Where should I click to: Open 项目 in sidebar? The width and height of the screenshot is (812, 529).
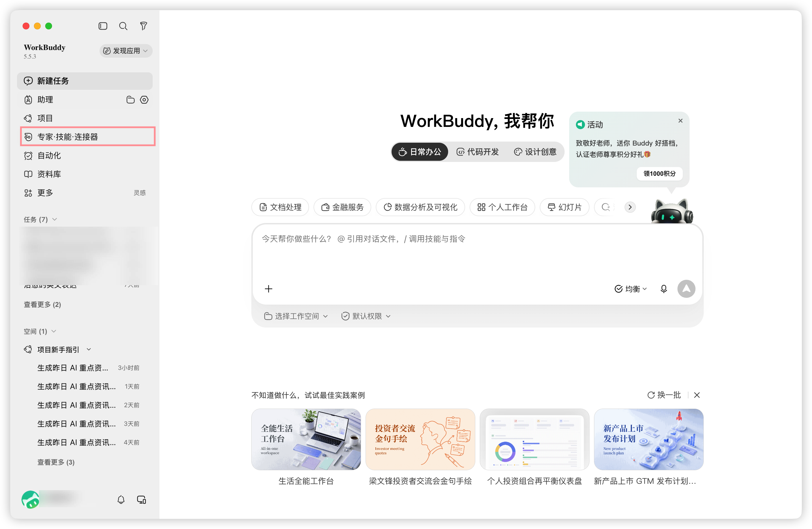[85, 118]
